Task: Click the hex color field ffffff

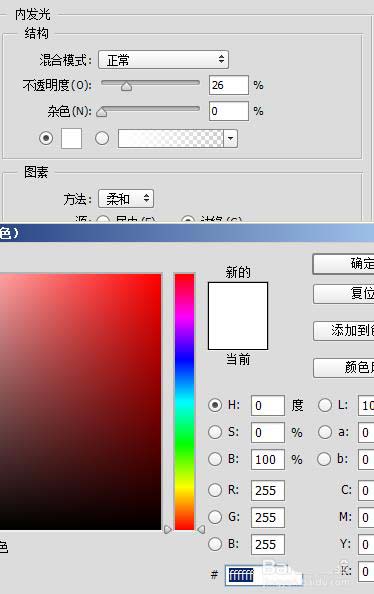Action: point(264,575)
